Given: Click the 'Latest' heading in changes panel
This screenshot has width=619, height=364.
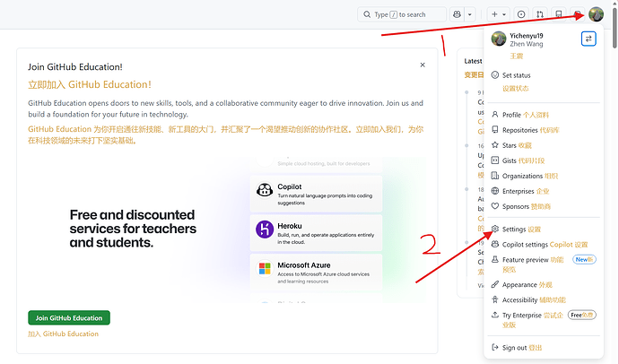Looking at the screenshot, I should [473, 61].
